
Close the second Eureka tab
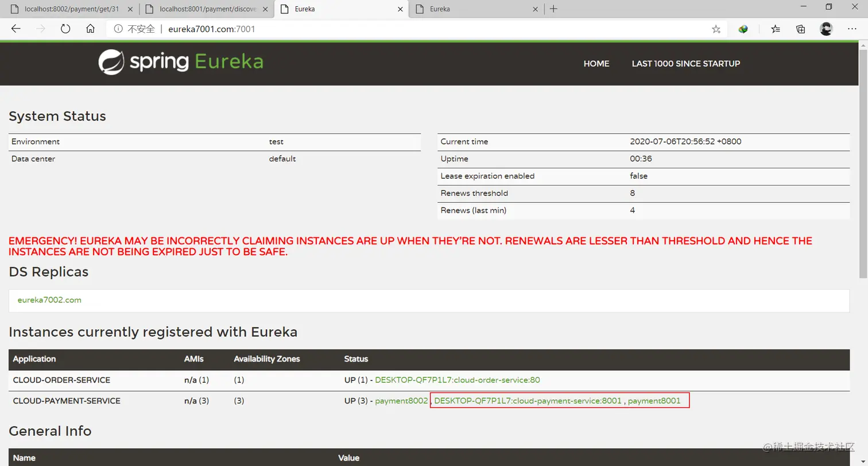[535, 9]
